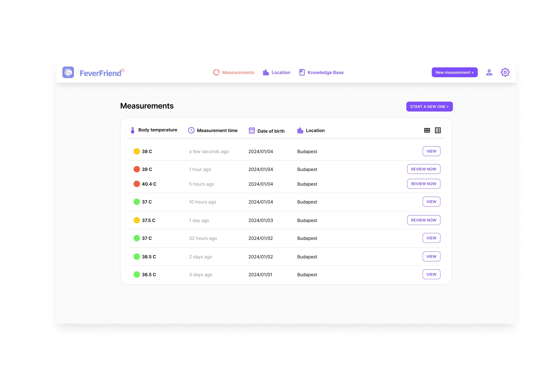Open settings via gear icon

505,72
